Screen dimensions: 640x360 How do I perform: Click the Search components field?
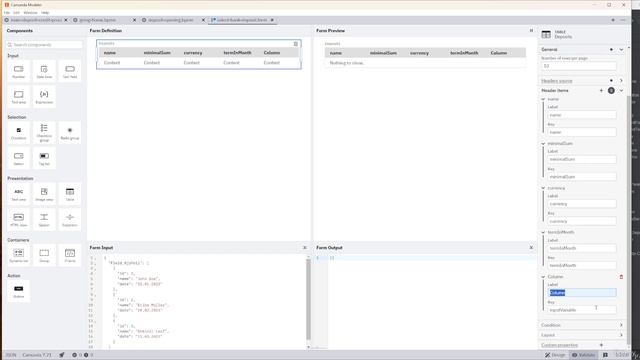pos(44,44)
